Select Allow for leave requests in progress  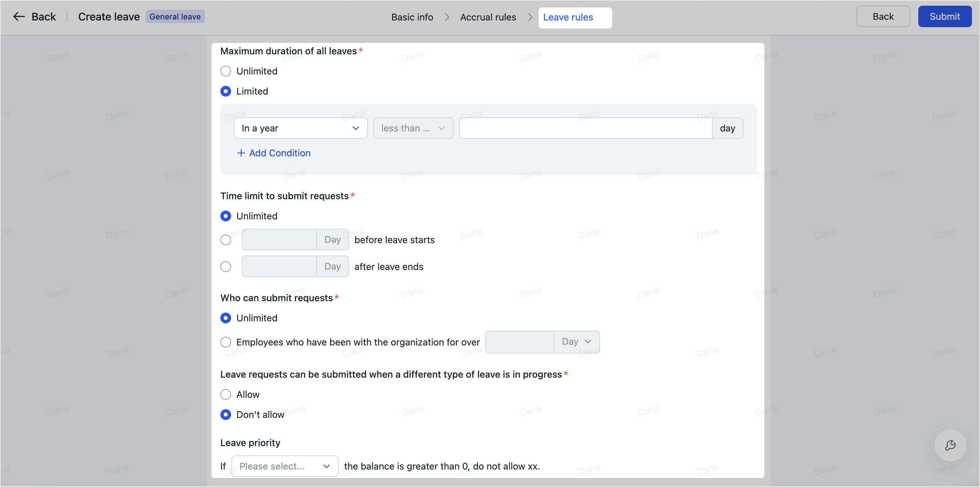click(226, 394)
